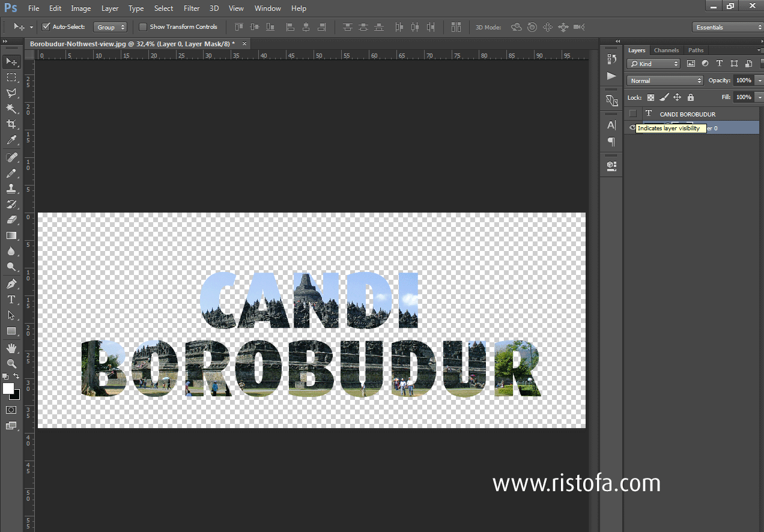
Task: Click the Pen tool
Action: pos(12,283)
